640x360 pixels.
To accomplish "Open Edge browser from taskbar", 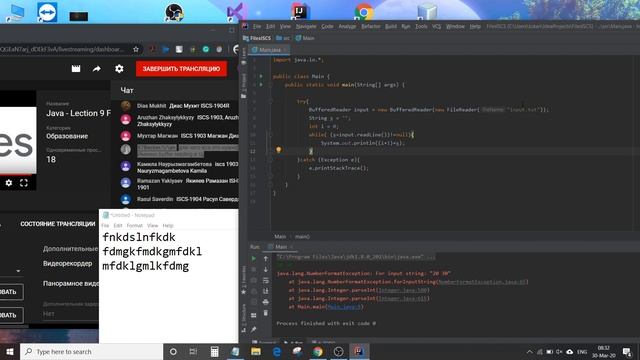I will pyautogui.click(x=276, y=351).
